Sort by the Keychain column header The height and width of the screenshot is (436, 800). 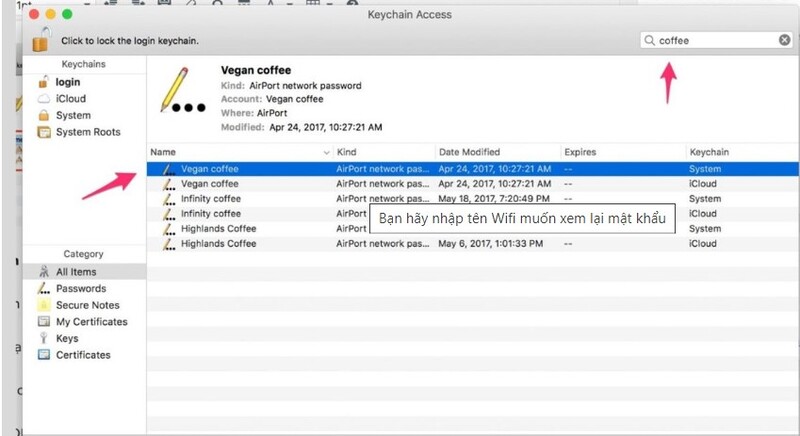click(709, 152)
